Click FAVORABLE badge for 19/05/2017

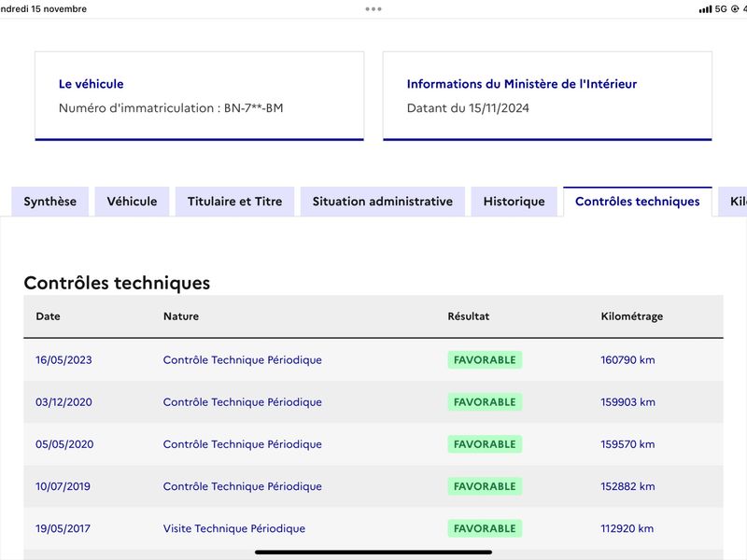point(485,528)
